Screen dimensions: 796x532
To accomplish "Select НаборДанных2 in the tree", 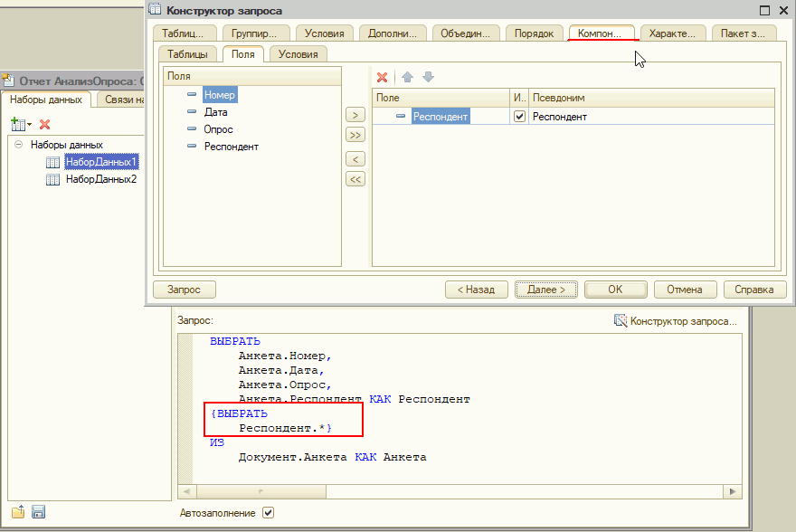I will 101,179.
